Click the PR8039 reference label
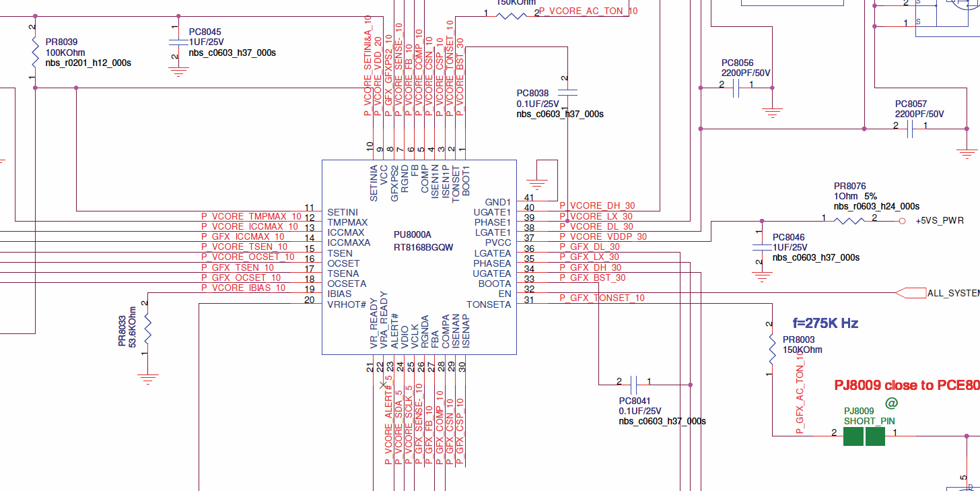Viewport: 980px width, 491px height. [61, 42]
